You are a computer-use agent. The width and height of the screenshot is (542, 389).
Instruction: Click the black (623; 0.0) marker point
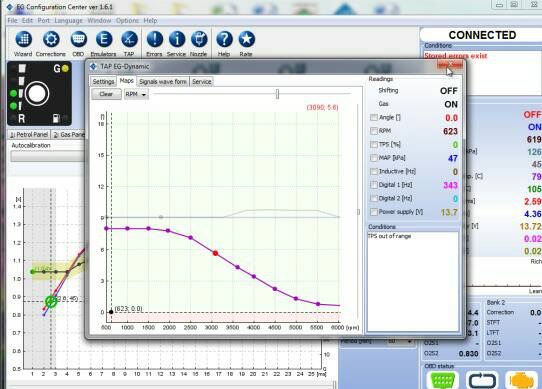tap(111, 312)
